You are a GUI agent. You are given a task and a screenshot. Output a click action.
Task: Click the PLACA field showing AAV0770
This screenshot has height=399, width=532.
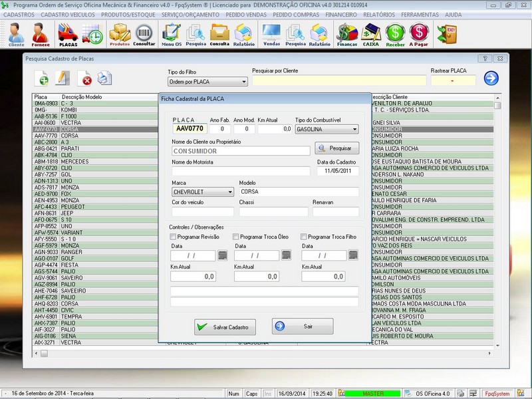click(x=190, y=128)
